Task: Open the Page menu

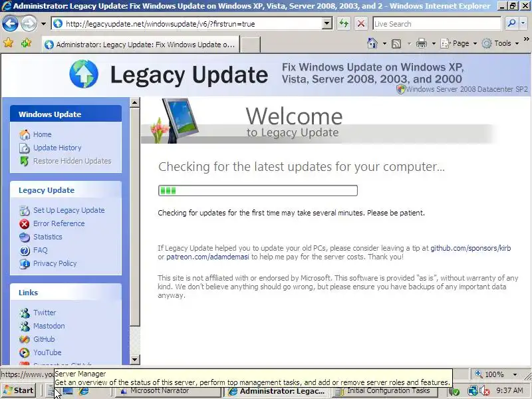Action: [458, 43]
